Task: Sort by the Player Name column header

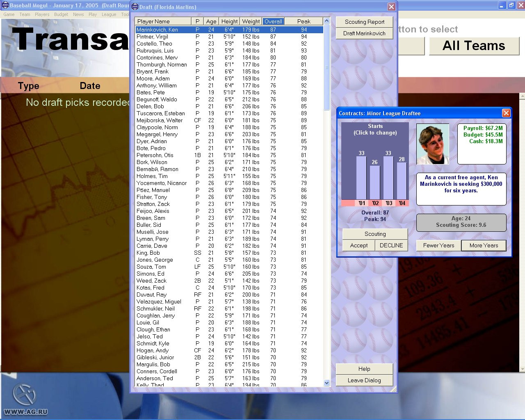Action: 163,21
